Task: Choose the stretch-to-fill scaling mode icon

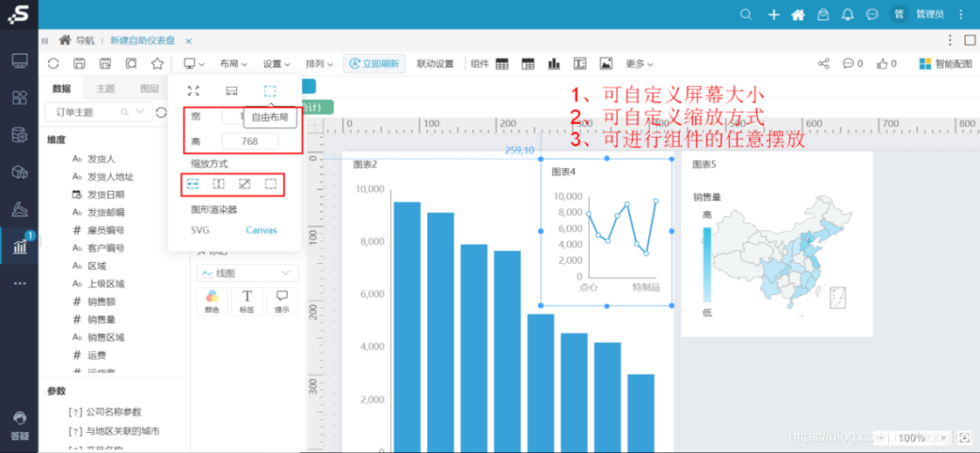Action: [x=245, y=184]
